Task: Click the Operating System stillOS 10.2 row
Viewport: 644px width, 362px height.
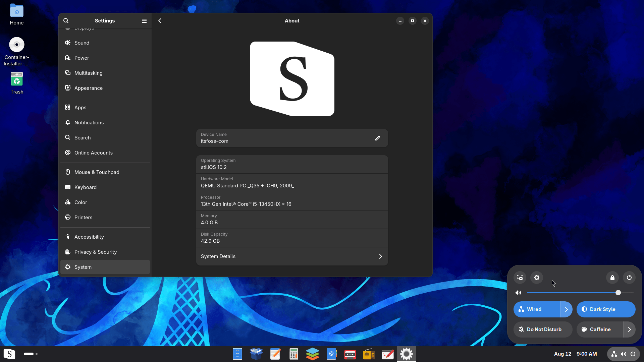Action: click(292, 164)
